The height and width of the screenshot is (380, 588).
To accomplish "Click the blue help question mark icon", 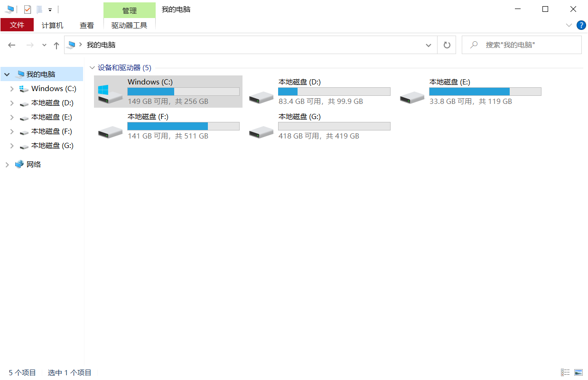I will 581,25.
